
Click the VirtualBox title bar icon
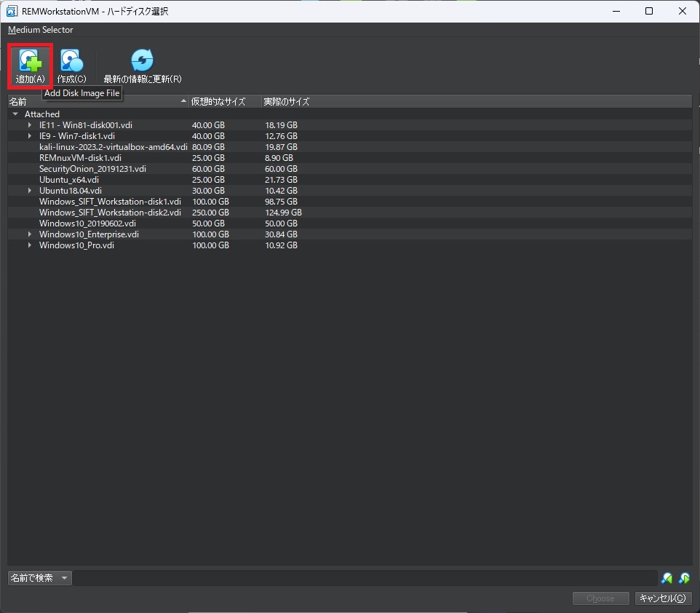(12, 11)
